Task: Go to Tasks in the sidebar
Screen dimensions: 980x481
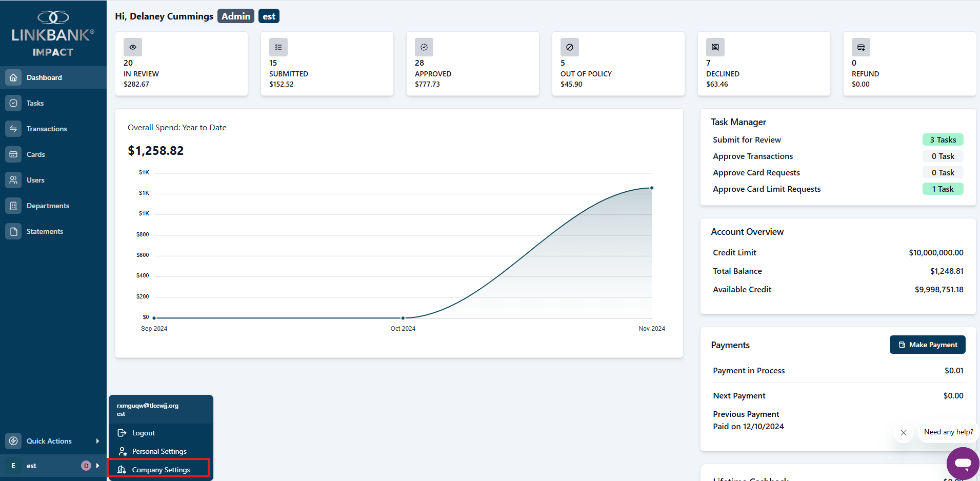Action: [x=53, y=103]
